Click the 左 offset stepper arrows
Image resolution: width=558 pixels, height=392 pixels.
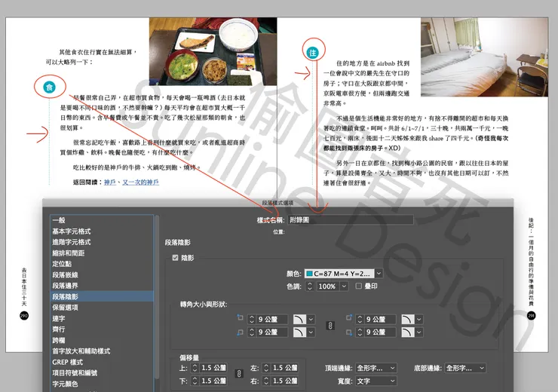click(266, 368)
